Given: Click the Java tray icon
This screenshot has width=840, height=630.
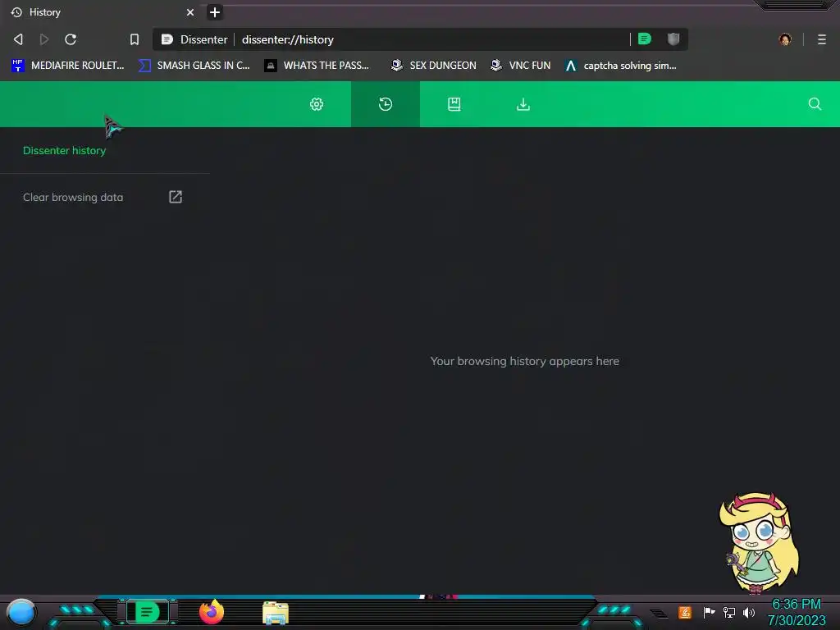Looking at the screenshot, I should (x=685, y=612).
